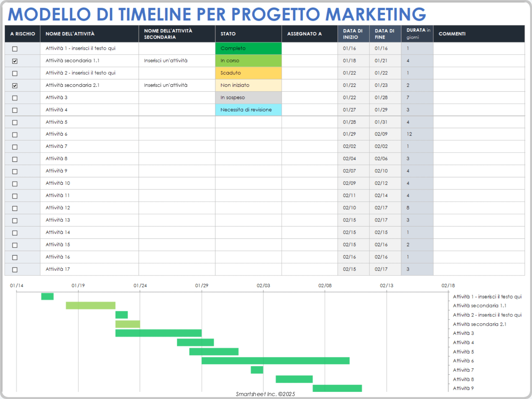Viewport: 532px width, 399px height.
Task: Uncheck at-risk box for Attività secondaria 2.1
Action: (x=15, y=86)
